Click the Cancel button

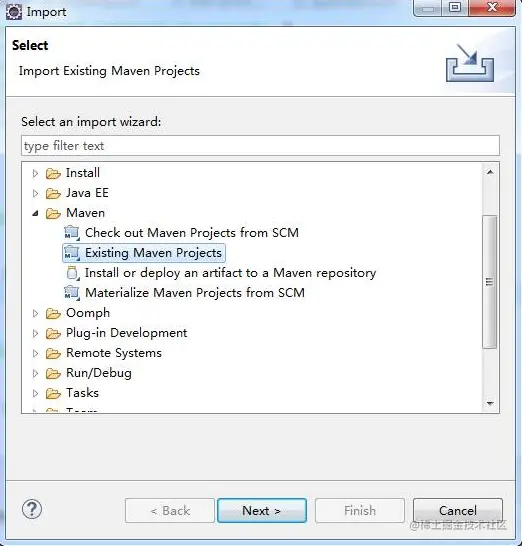coord(458,510)
